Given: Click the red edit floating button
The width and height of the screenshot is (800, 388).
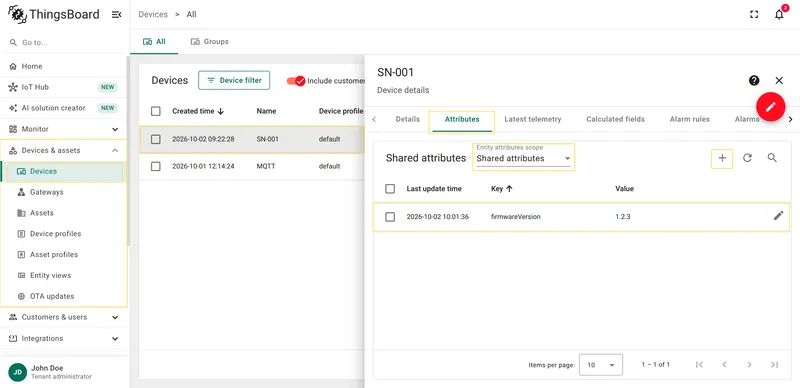Looking at the screenshot, I should [x=770, y=107].
